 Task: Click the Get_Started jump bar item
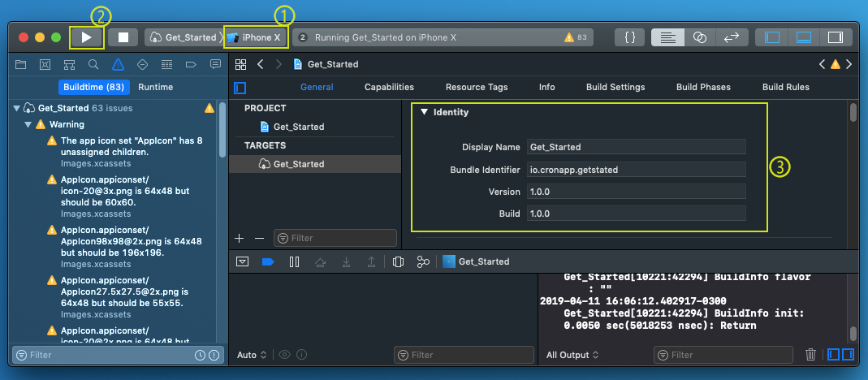pyautogui.click(x=326, y=64)
